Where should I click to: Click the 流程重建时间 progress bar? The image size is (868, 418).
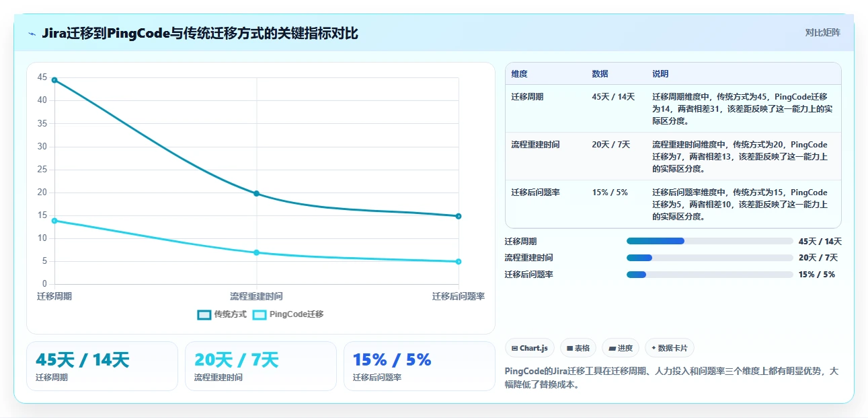click(x=709, y=258)
